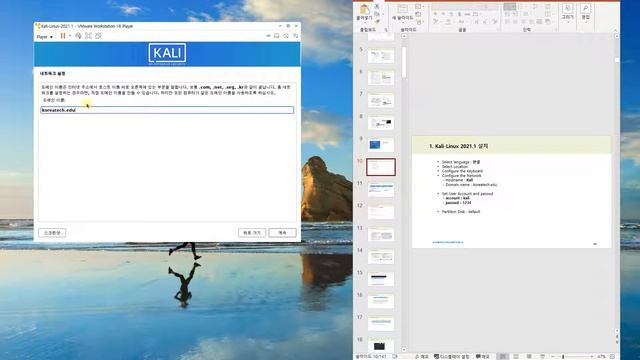
Task: Enter full screen mode in VMware toolbar
Action: pyautogui.click(x=89, y=36)
